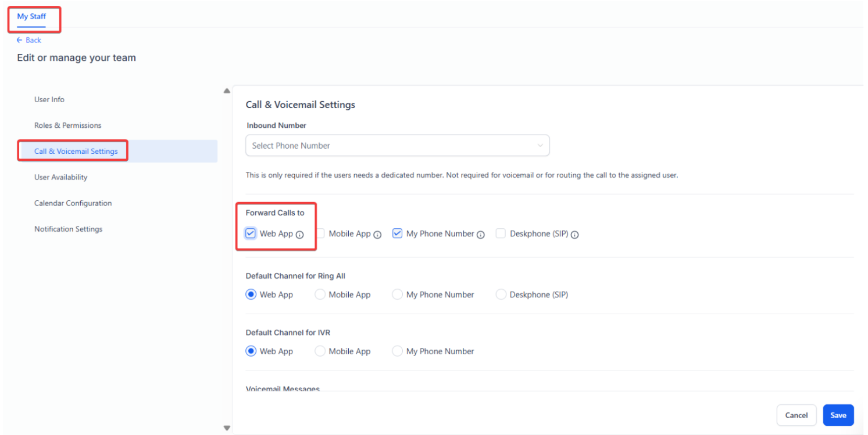Uncheck the Web App forwarding checkbox

click(251, 233)
